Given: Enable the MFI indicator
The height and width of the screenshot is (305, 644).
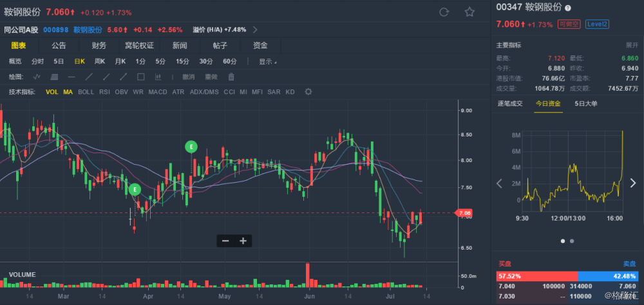Looking at the screenshot, I should coord(257,92).
